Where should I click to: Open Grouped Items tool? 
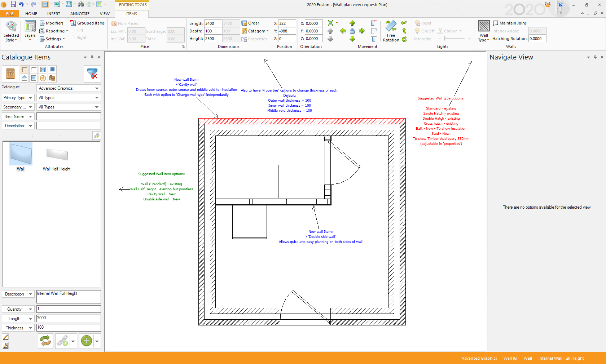coord(88,23)
